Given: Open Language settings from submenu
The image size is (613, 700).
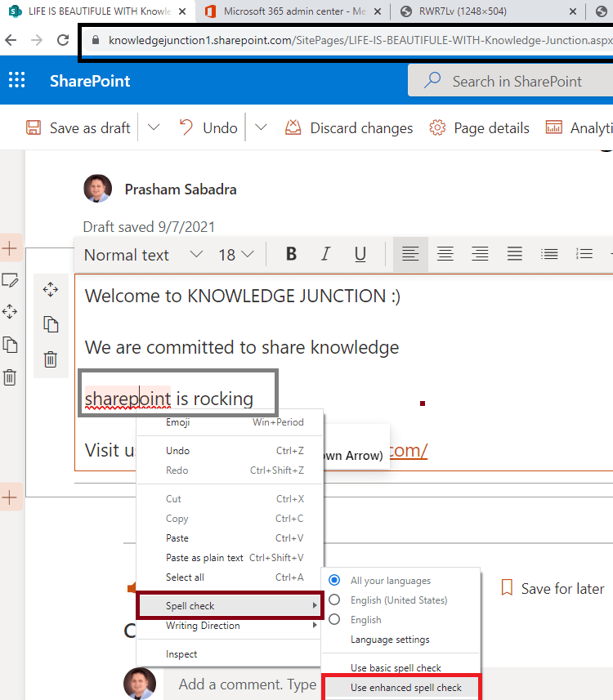Looking at the screenshot, I should pos(401,639).
